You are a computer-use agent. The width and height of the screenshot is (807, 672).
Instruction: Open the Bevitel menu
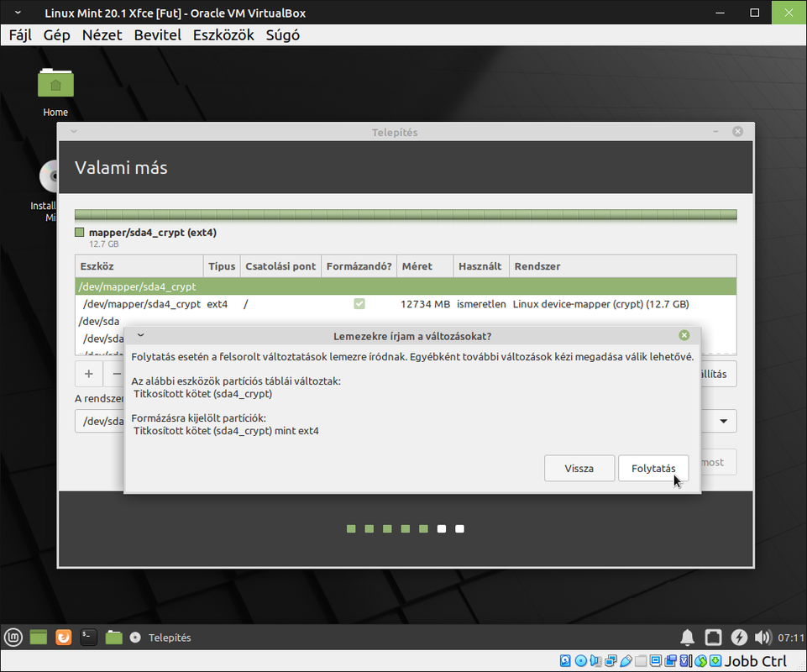(x=158, y=35)
